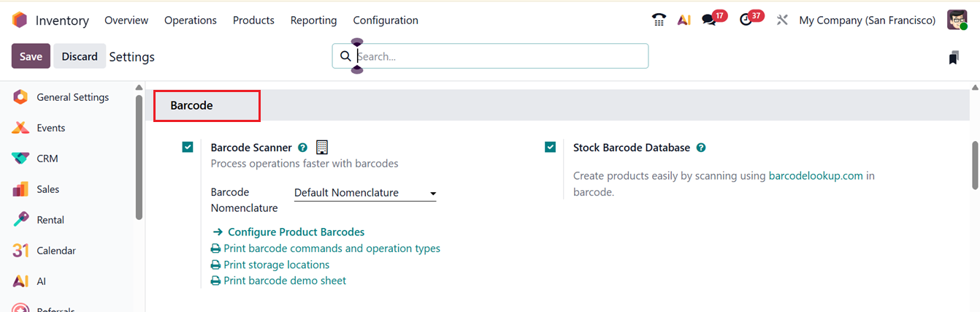Open the activities clock icon with 37 badge
980x312 pixels.
coord(746,20)
